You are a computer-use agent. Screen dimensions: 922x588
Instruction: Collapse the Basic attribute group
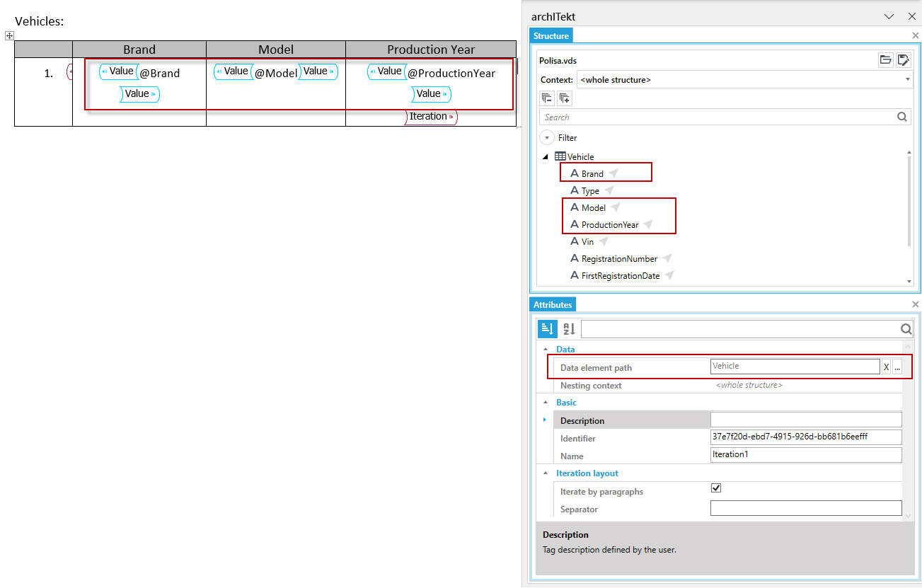[x=546, y=402]
